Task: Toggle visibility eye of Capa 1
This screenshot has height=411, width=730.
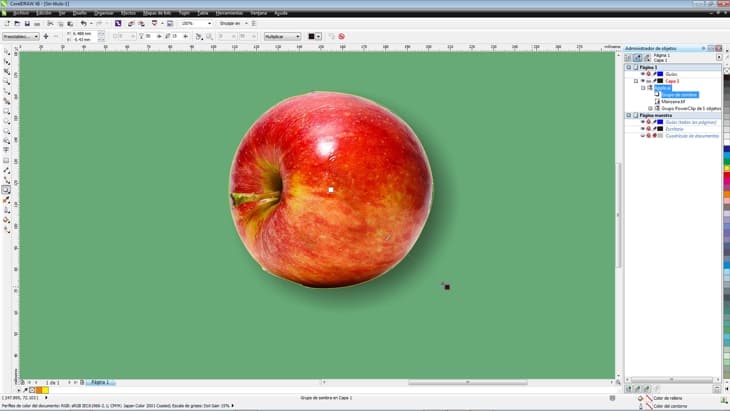Action: tap(643, 81)
